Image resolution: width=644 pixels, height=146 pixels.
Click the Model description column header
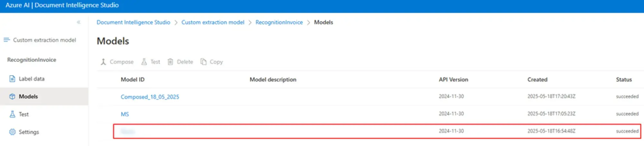tap(273, 79)
